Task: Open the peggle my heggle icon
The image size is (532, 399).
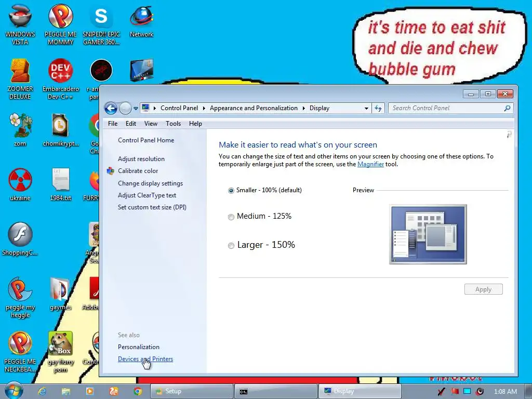Action: tap(20, 298)
